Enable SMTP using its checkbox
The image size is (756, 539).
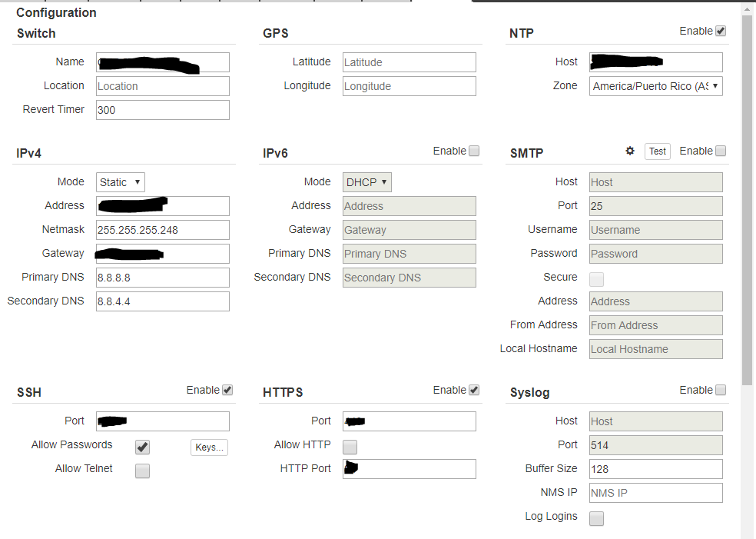pos(720,151)
